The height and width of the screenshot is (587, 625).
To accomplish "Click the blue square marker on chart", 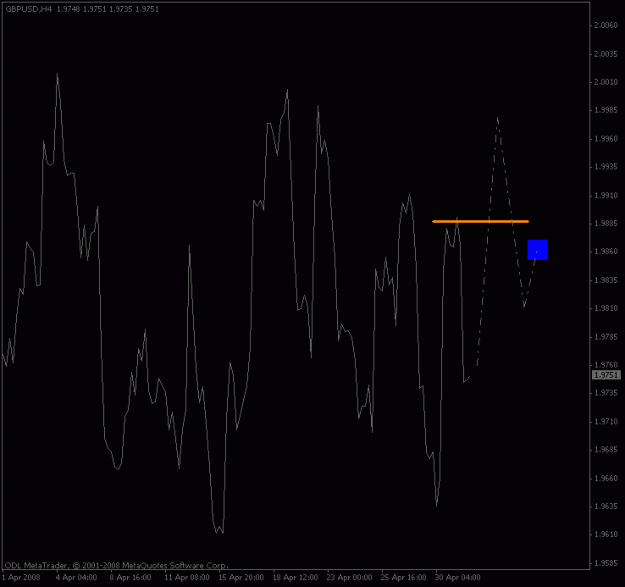I will click(x=538, y=250).
